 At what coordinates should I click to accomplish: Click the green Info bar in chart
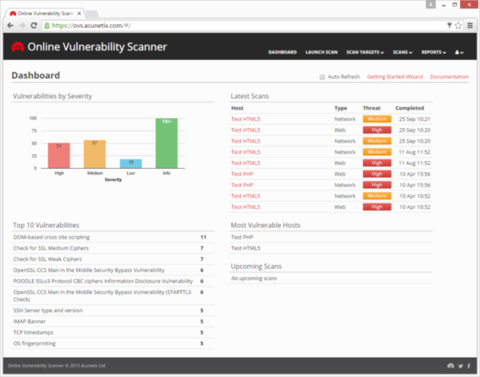(167, 143)
